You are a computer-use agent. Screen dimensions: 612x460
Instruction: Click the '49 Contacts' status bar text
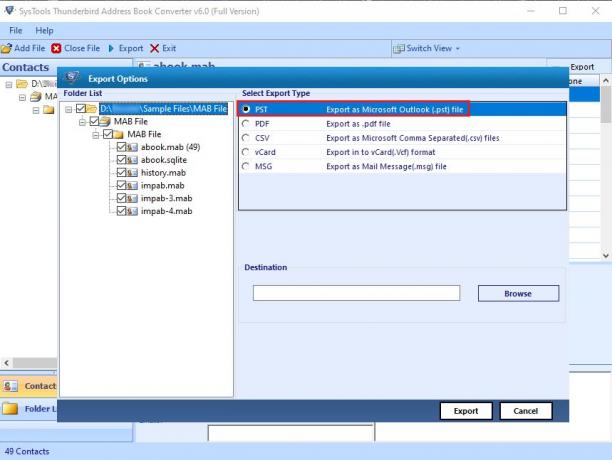pyautogui.click(x=27, y=451)
